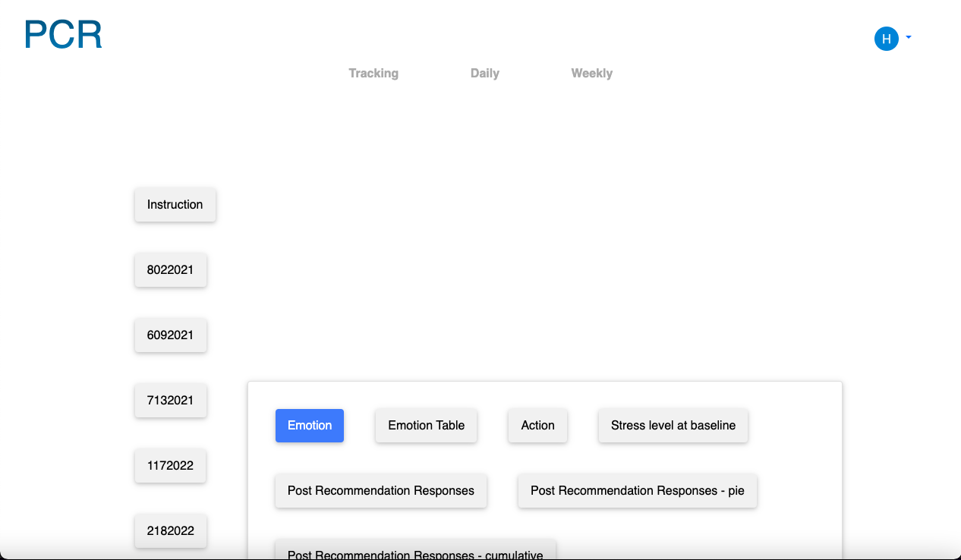The width and height of the screenshot is (961, 560).
Task: Open Post Recommendation Responses
Action: (381, 491)
